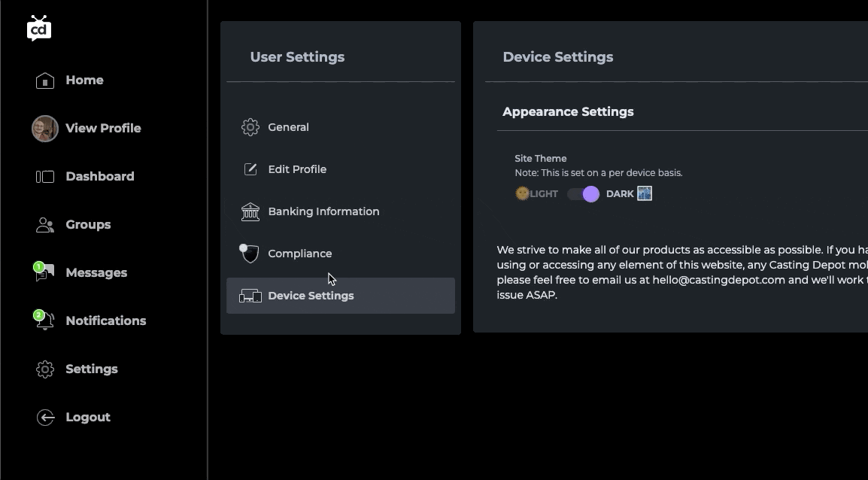
Task: Click the Casting Depot logo
Action: 39,28
